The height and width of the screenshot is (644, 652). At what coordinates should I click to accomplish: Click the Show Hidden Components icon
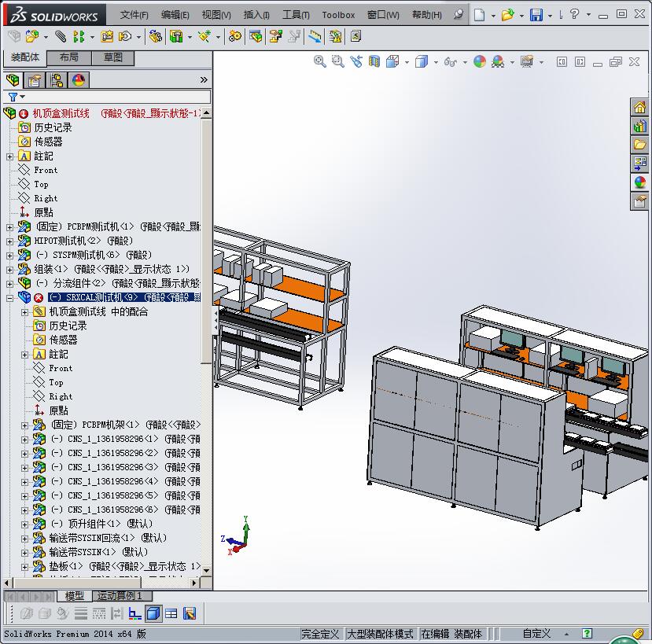pos(156,37)
